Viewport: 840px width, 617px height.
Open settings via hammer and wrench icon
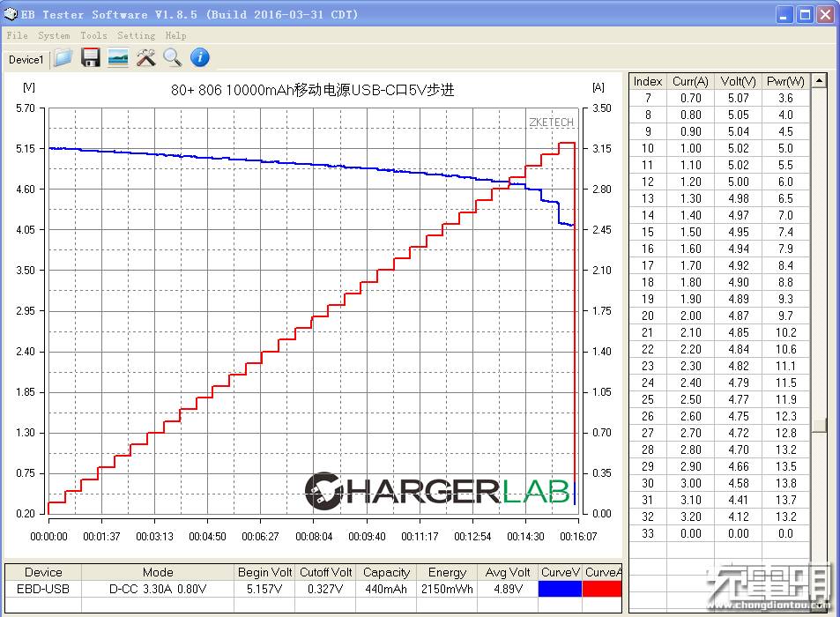tap(145, 58)
